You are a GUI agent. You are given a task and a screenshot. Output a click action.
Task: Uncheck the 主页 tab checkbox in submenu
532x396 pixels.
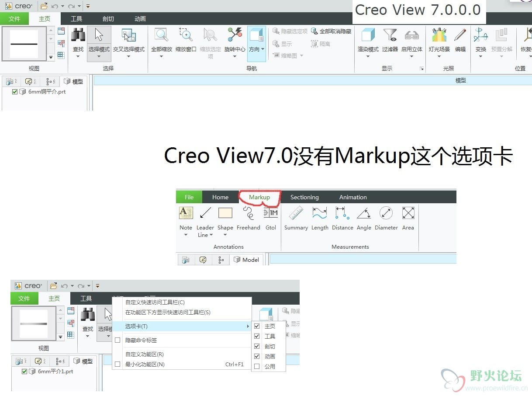coord(257,326)
